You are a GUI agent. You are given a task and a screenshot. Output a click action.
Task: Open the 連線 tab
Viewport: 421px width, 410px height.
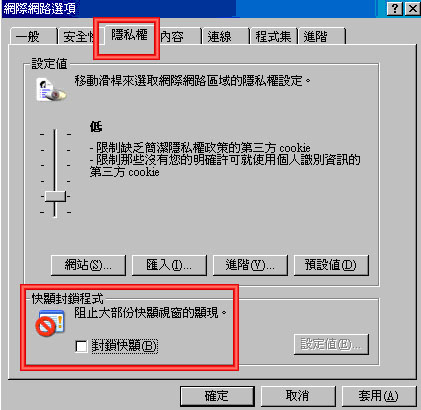[226, 36]
